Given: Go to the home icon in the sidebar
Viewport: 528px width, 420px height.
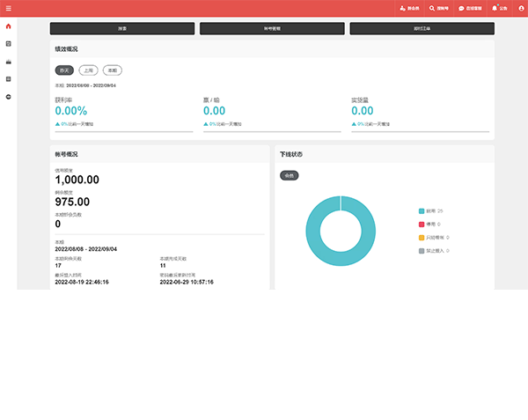Looking at the screenshot, I should 9,26.
